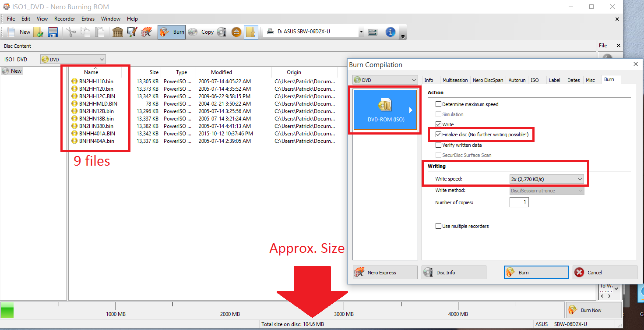This screenshot has height=330, width=644.
Task: Open the Recorder menu
Action: point(65,19)
